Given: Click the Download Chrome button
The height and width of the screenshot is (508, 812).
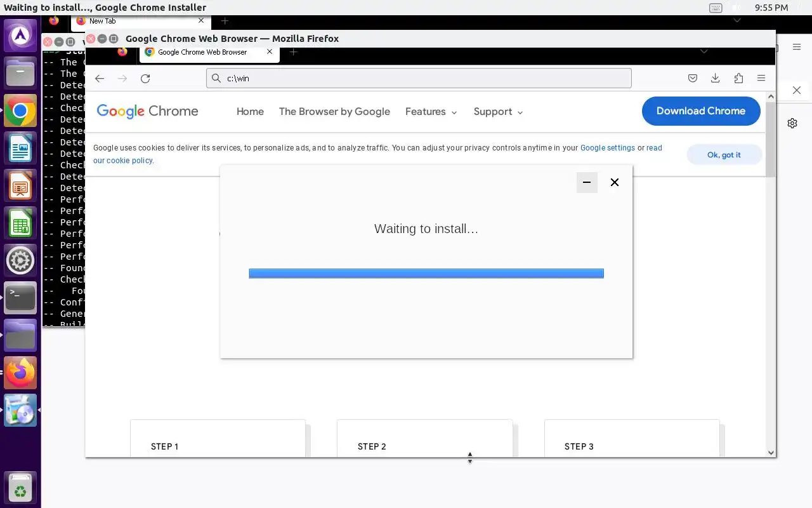Looking at the screenshot, I should pos(701,111).
